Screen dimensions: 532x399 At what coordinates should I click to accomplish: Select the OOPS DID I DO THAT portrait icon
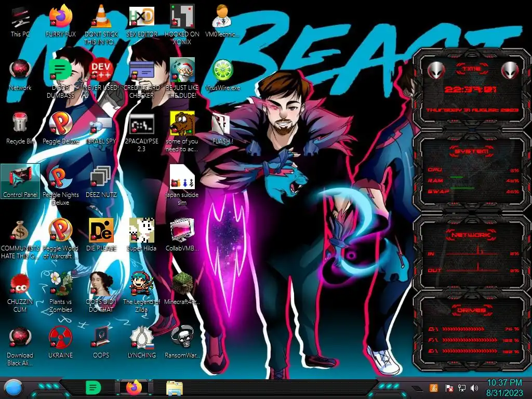point(101,292)
